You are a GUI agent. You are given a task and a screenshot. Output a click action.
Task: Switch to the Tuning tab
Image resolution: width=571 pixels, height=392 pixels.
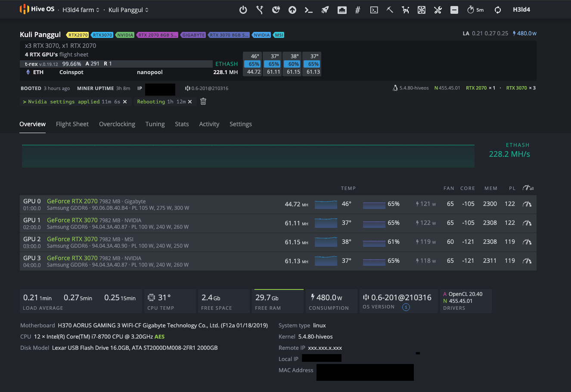click(x=155, y=124)
